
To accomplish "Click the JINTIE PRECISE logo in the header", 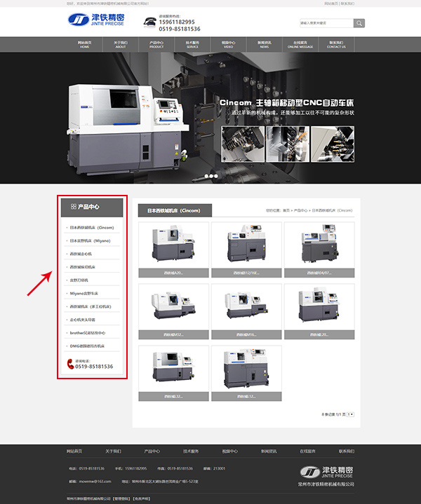I will click(x=96, y=20).
